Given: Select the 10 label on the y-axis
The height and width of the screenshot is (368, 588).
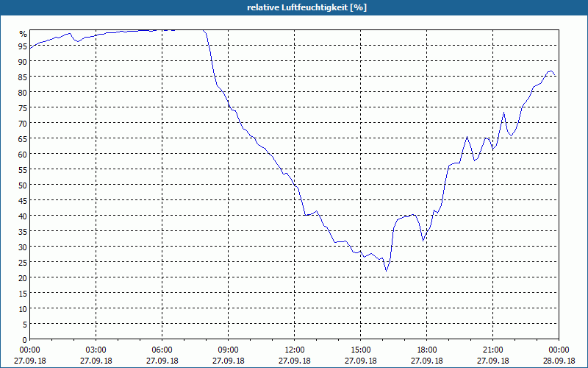Looking at the screenshot, I should click(23, 309).
